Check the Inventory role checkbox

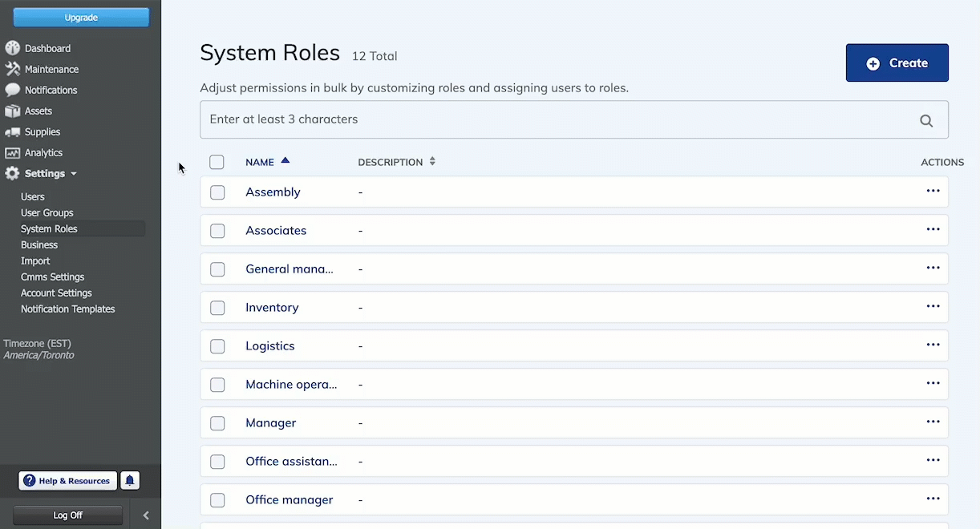tap(217, 308)
